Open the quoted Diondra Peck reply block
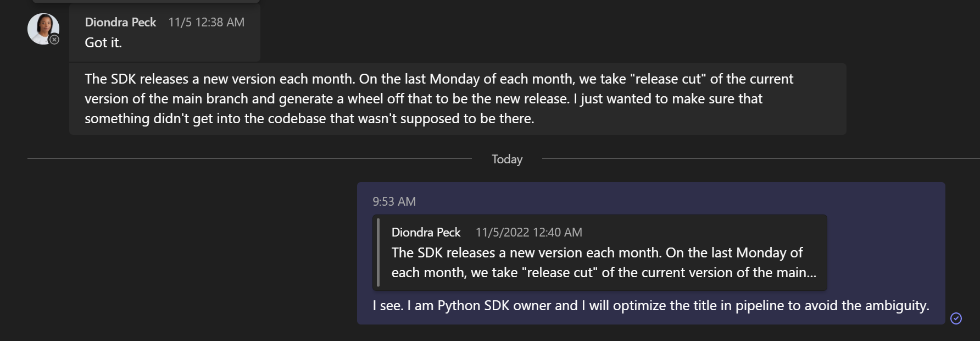980x341 pixels. tap(599, 252)
